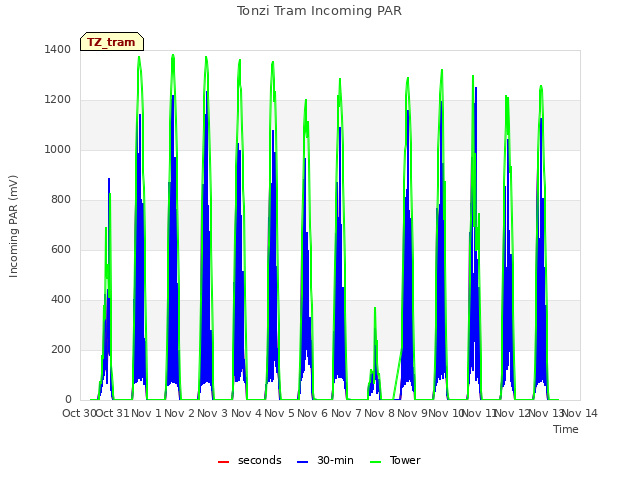Image resolution: width=640 pixels, height=480 pixels.
Task: Toggle the 30-min legend entry
Action: (325, 460)
